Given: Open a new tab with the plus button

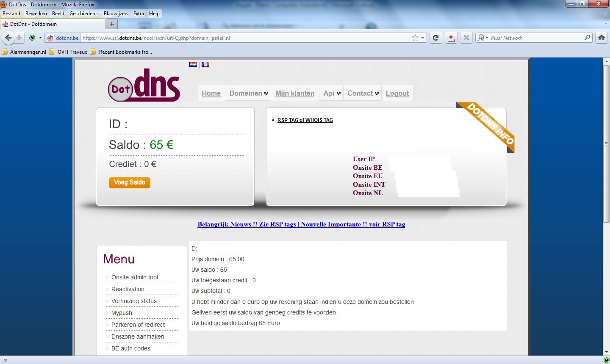Looking at the screenshot, I should point(112,24).
